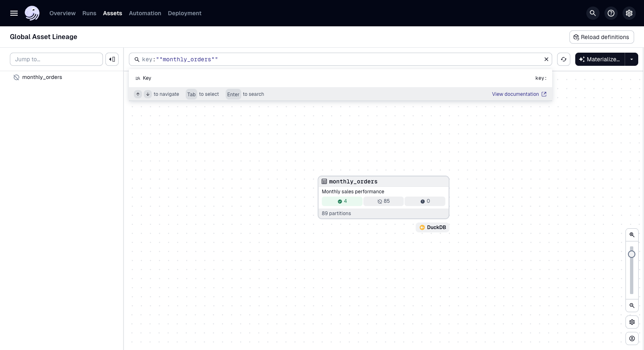Screen dimensions: 644x350
Task: Focus the Jump to input field
Action: point(56,59)
